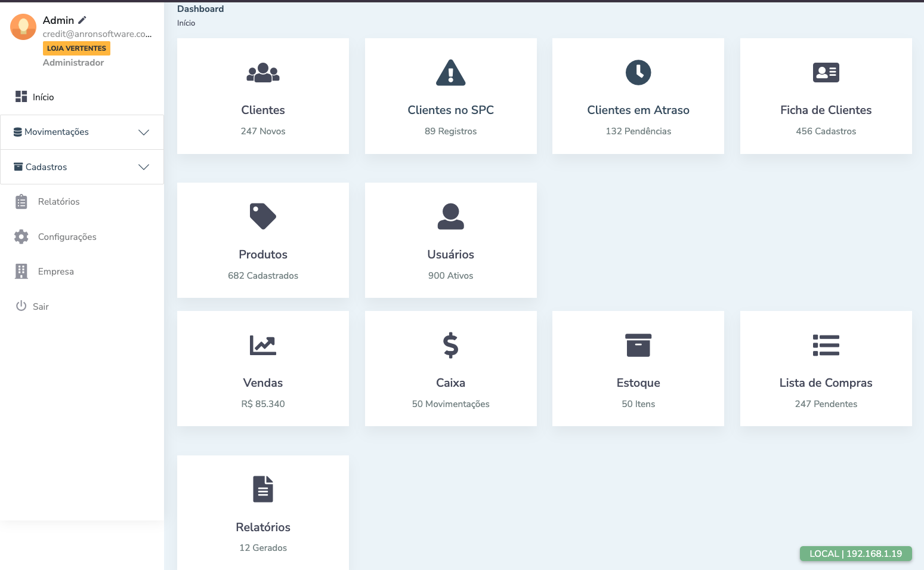Click the archive box icon for Estoque

[x=638, y=345]
